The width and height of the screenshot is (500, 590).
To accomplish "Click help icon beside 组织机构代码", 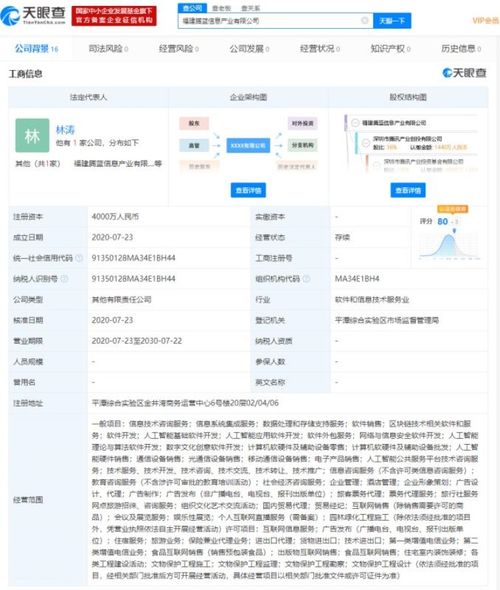I will pos(307,279).
